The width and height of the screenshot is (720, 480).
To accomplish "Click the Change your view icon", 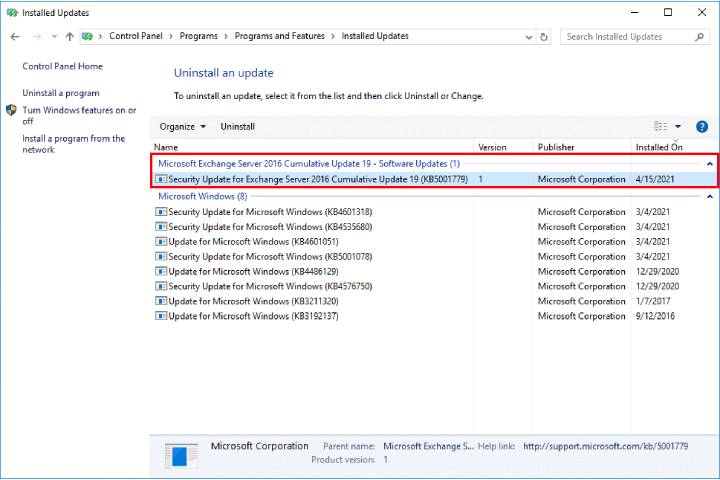I will (x=660, y=126).
